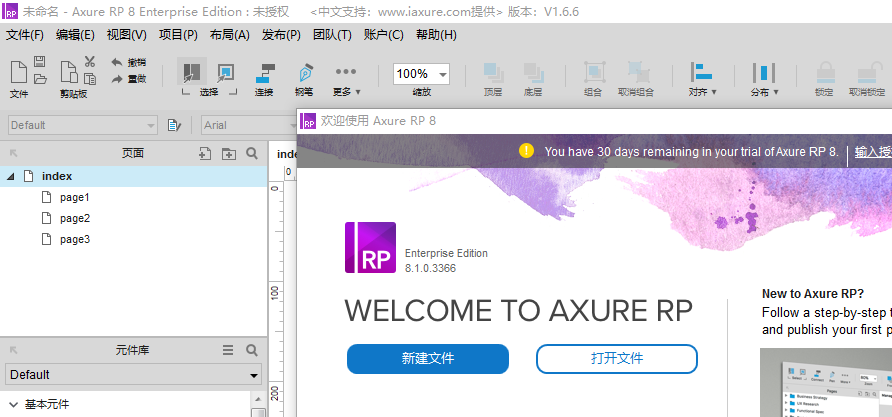Activate the pen (钢笔) tool
The image size is (892, 417).
(305, 73)
